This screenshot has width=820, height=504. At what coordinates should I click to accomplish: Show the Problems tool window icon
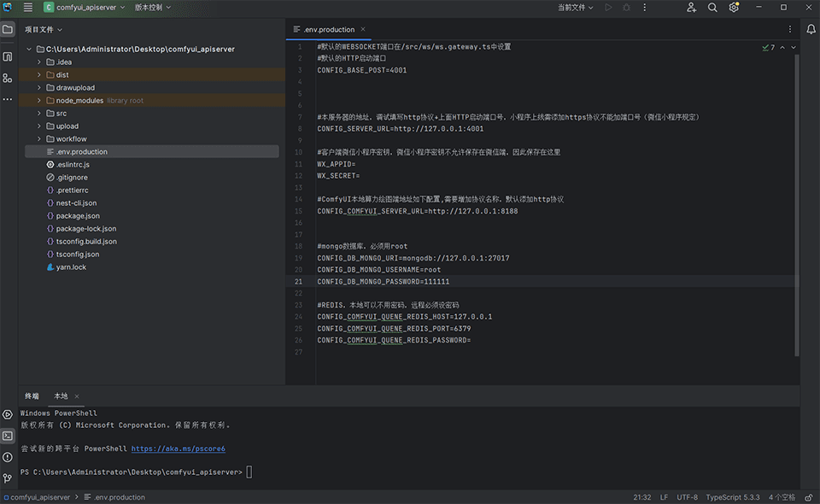tap(8, 457)
